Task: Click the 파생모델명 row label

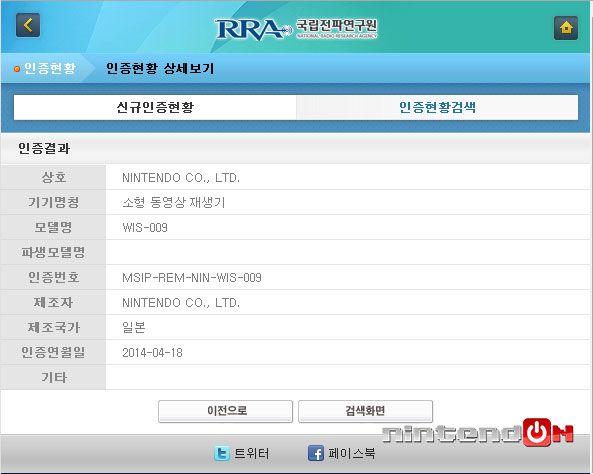Action: tap(53, 252)
